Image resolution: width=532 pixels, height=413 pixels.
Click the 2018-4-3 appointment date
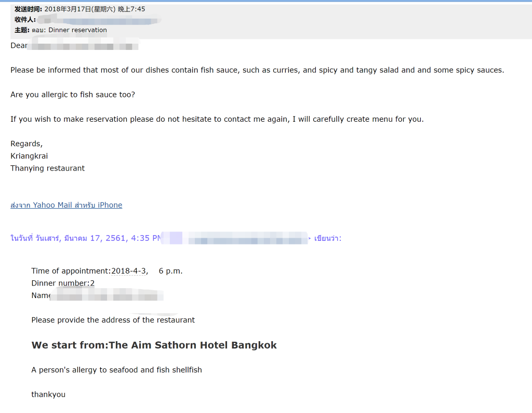(x=129, y=271)
